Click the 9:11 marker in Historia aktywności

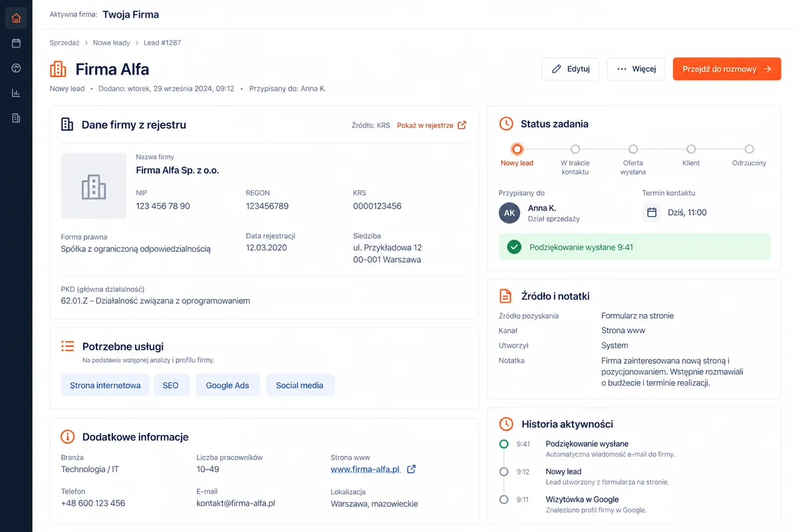504,499
